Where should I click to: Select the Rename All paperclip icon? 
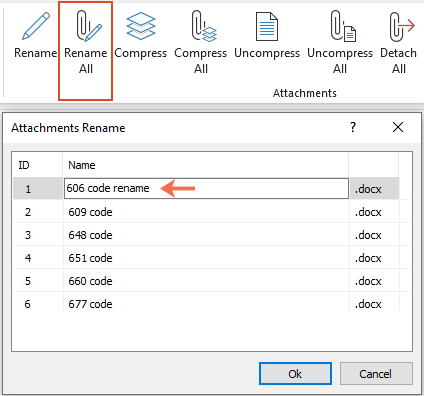88,26
